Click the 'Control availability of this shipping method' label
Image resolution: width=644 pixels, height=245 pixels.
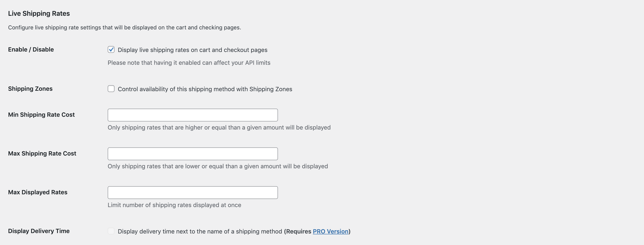(x=205, y=89)
